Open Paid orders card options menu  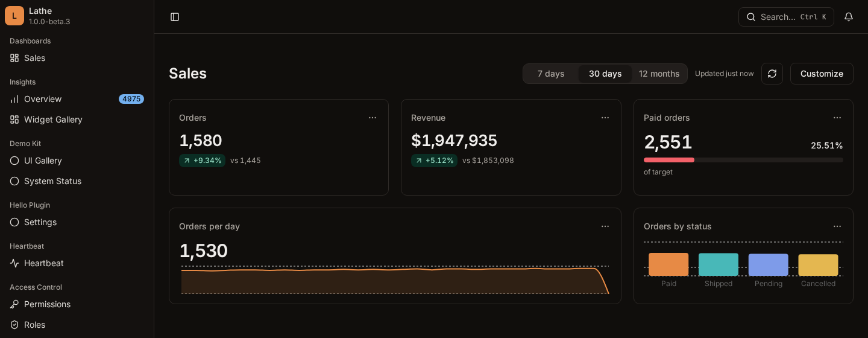pos(837,118)
